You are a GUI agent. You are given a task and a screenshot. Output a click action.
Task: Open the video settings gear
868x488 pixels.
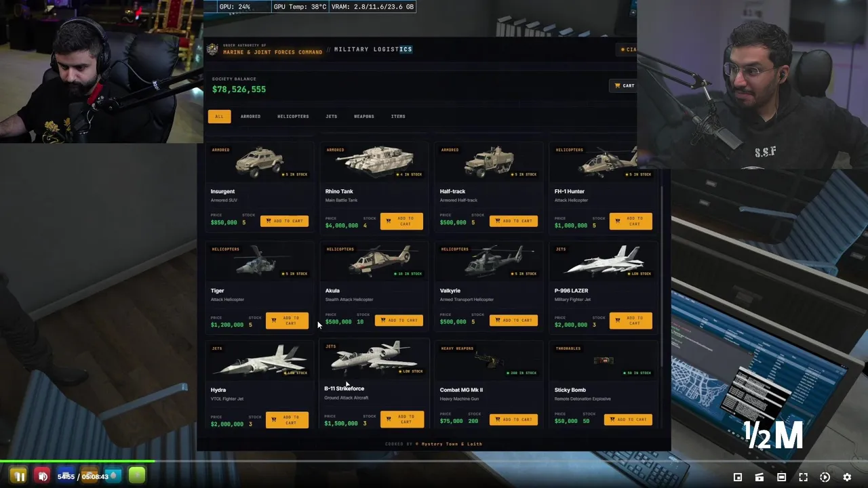(847, 477)
